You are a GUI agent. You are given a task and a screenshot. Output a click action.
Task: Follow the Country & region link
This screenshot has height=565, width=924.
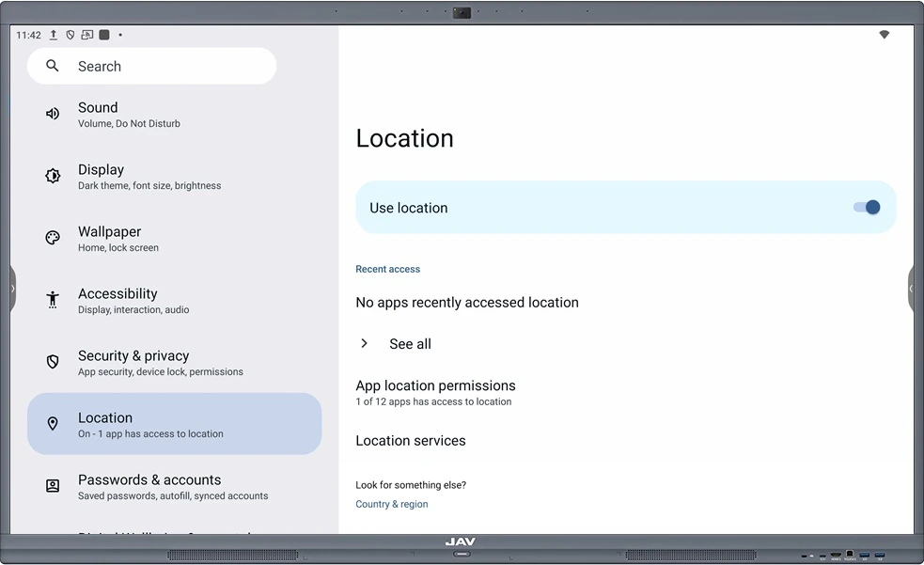[391, 505]
